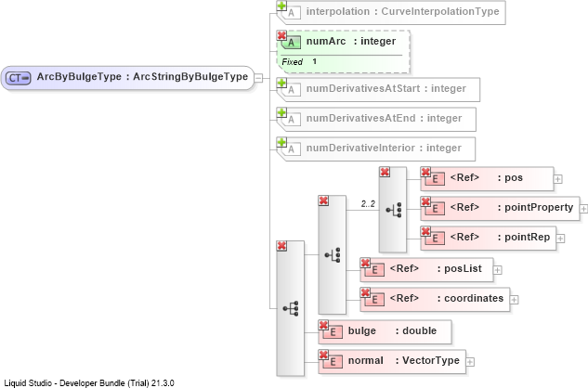Expand the coordinates element
This screenshot has height=388, width=588.
pyautogui.click(x=515, y=300)
